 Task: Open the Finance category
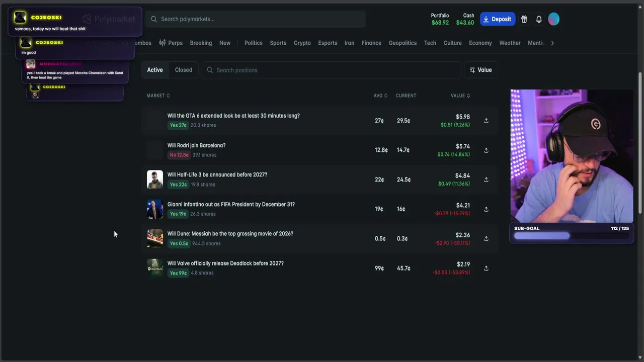[x=371, y=43]
